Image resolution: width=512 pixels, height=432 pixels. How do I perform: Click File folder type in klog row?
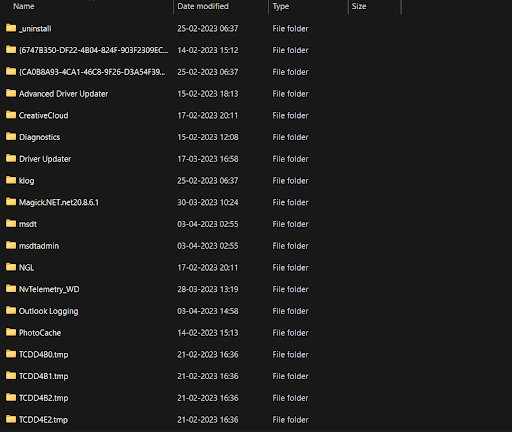290,181
